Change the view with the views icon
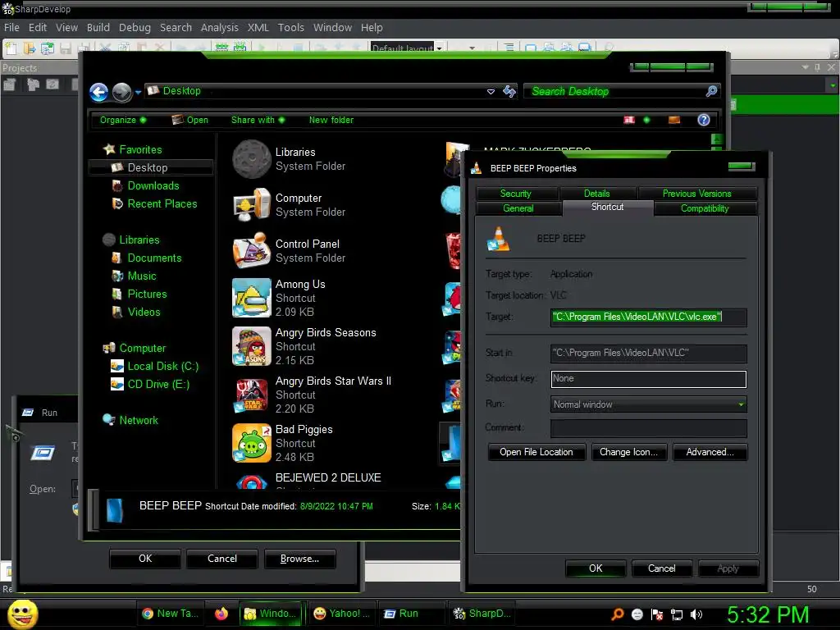The width and height of the screenshot is (840, 630). click(629, 120)
